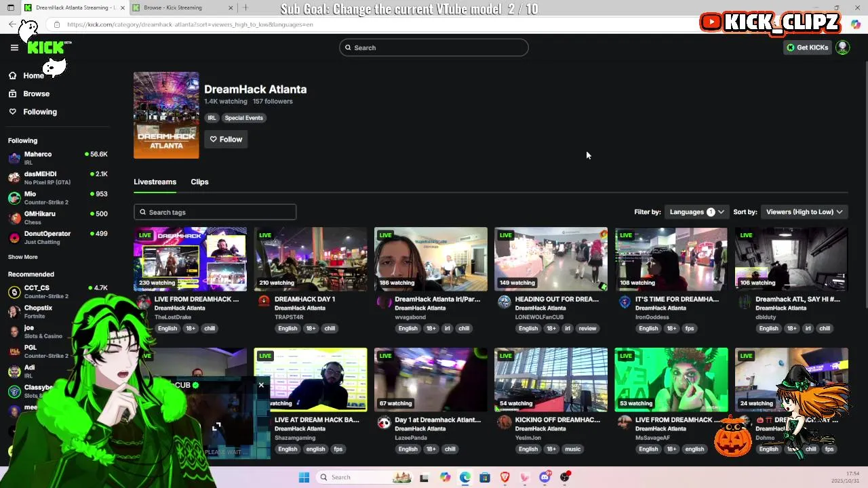This screenshot has width=868, height=488.
Task: Click TRAPST4R streamer avatar
Action: click(x=264, y=302)
